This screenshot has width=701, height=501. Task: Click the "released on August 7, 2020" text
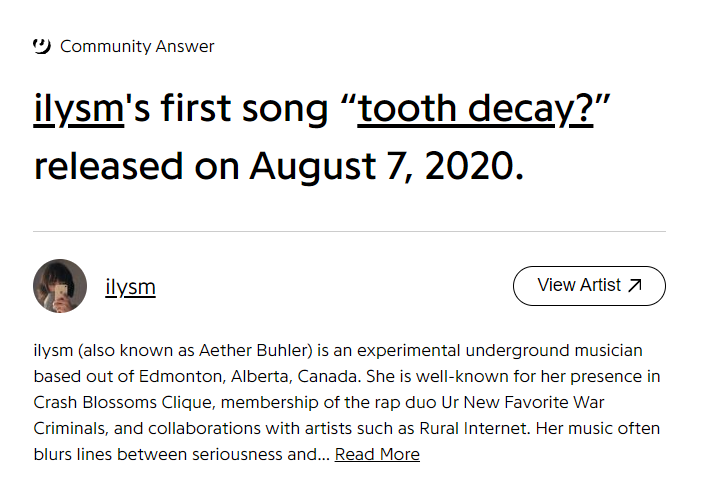(278, 166)
